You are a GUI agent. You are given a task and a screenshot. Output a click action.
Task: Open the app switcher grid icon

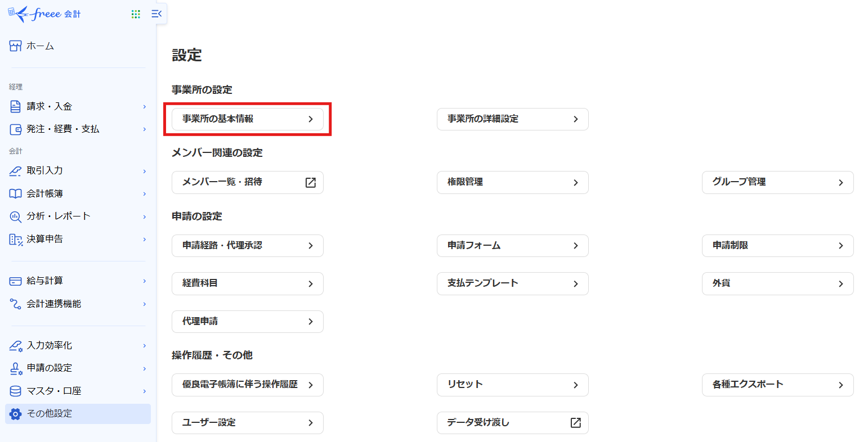[136, 14]
